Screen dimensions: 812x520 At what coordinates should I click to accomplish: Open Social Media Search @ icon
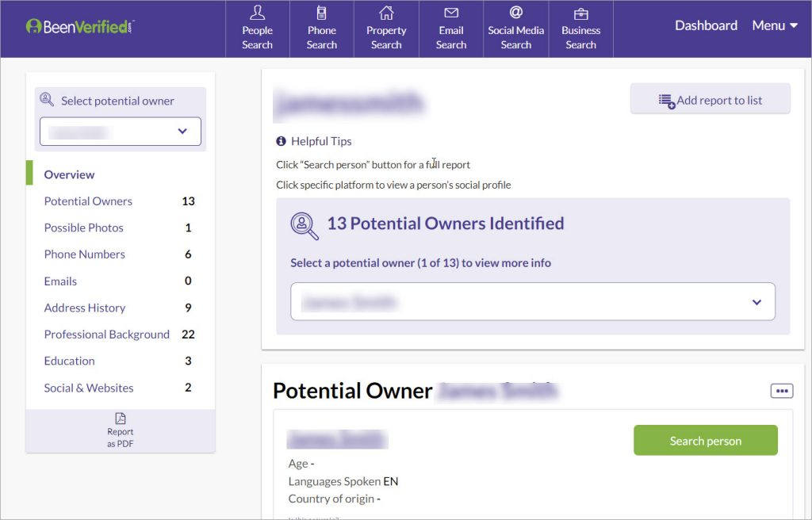(515, 12)
